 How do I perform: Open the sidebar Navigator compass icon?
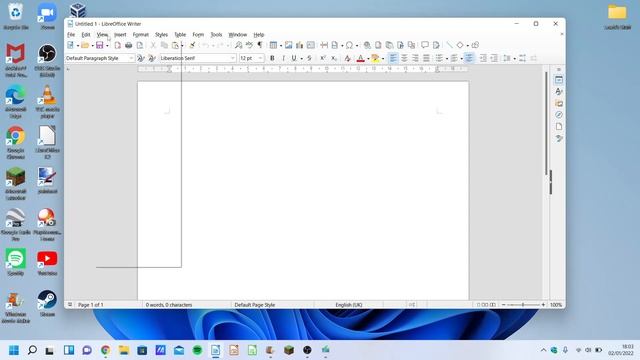pos(559,115)
